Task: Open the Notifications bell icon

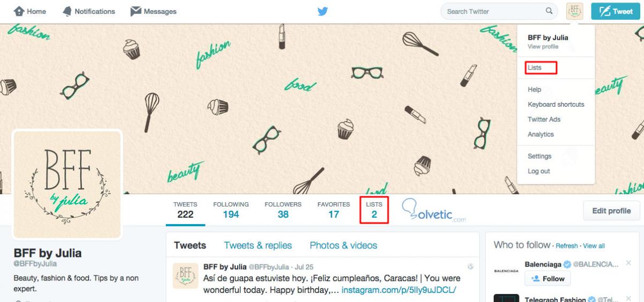Action: click(x=67, y=11)
